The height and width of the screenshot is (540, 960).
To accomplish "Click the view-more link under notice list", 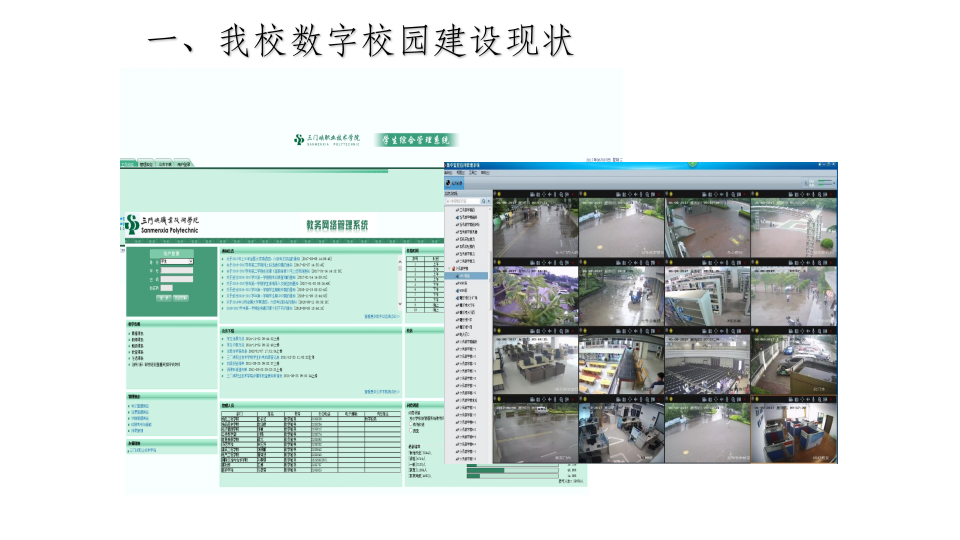I will [x=382, y=317].
